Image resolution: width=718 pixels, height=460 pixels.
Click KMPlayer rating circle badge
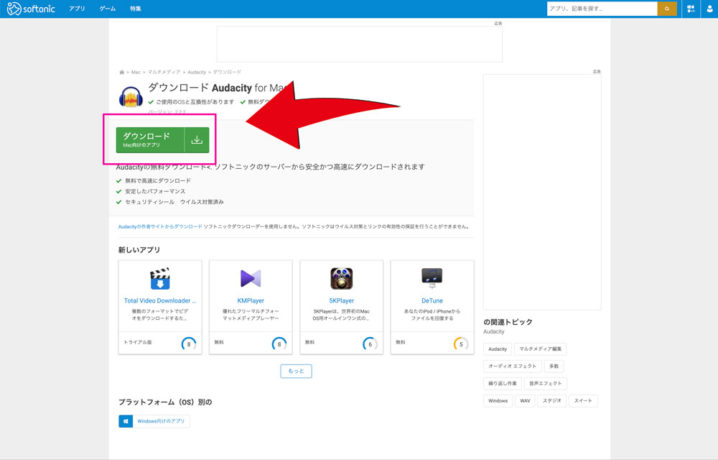[x=279, y=344]
